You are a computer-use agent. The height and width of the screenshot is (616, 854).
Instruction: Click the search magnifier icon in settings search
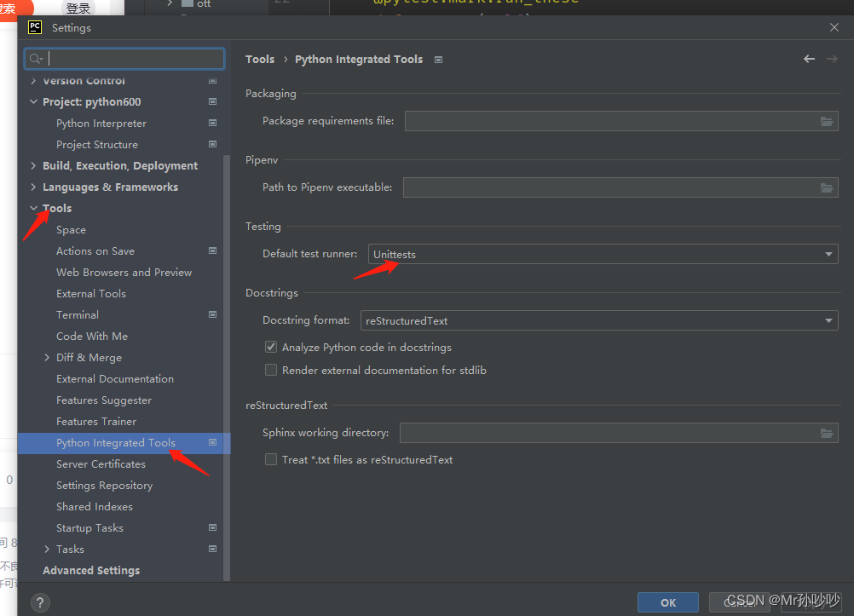point(36,59)
